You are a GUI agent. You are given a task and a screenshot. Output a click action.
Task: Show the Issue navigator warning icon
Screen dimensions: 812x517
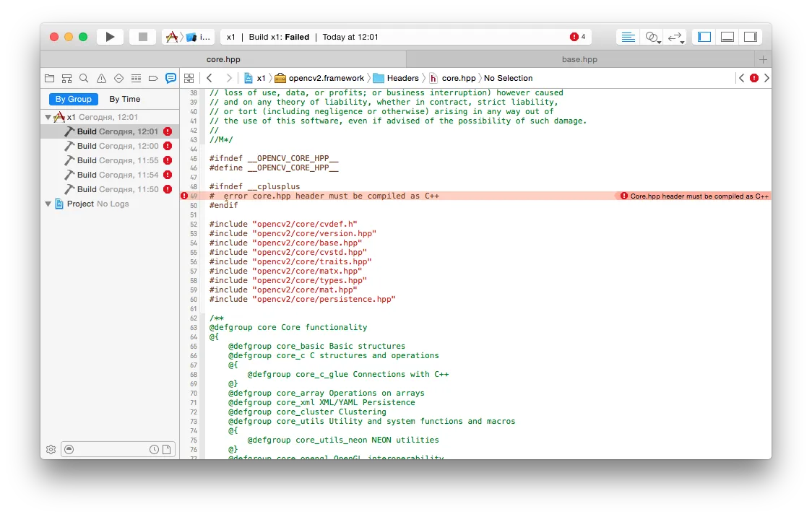[x=101, y=78]
